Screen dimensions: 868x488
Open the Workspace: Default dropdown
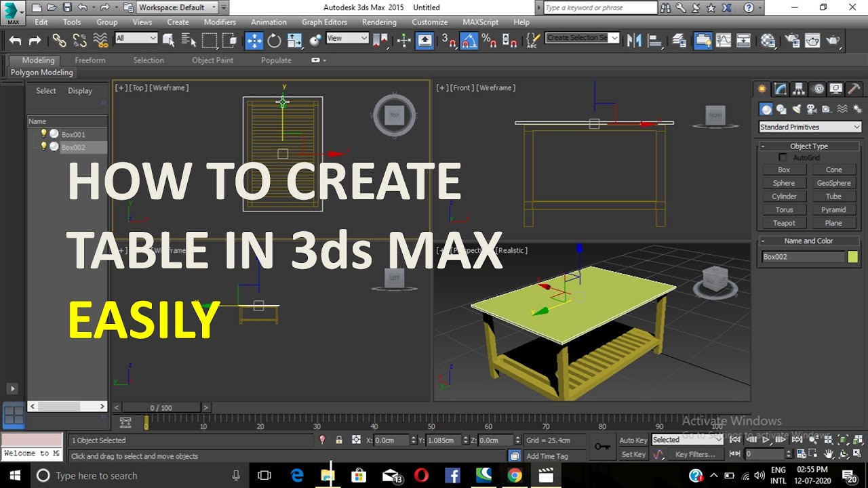178,7
